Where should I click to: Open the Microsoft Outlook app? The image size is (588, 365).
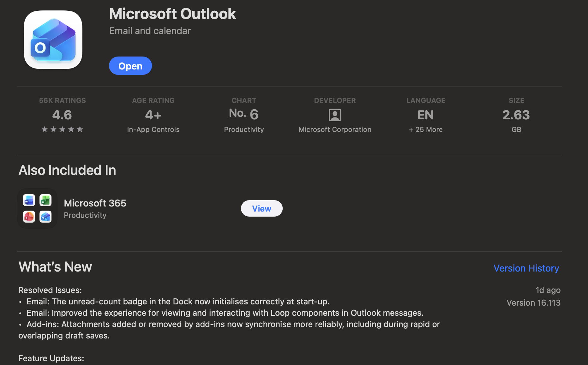[130, 66]
